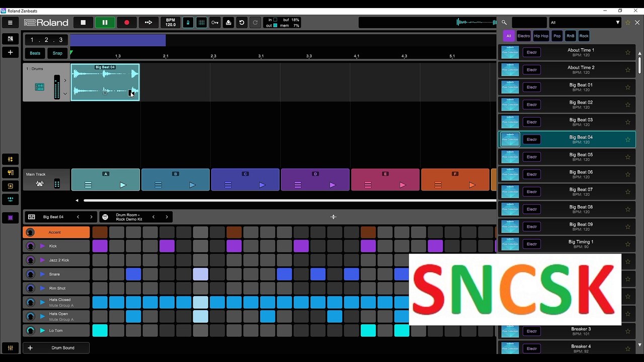This screenshot has width=644, height=362.
Task: Undo the last action
Action: [x=242, y=22]
